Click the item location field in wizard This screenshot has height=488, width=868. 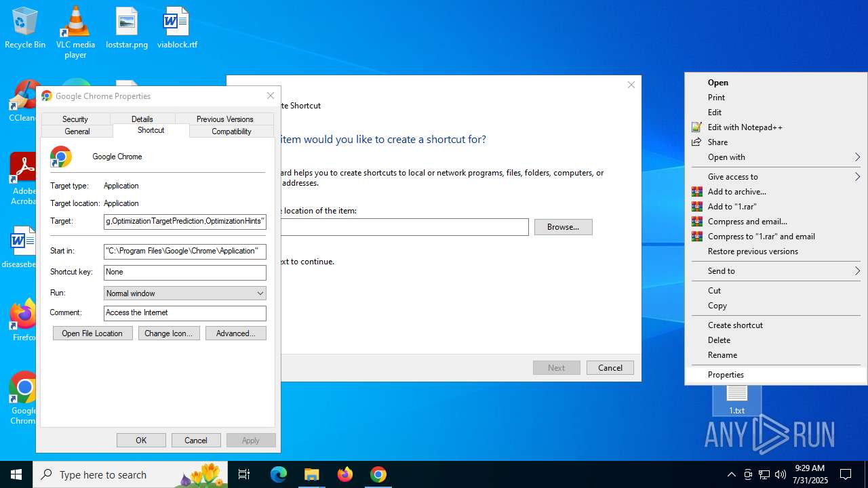[x=404, y=227]
